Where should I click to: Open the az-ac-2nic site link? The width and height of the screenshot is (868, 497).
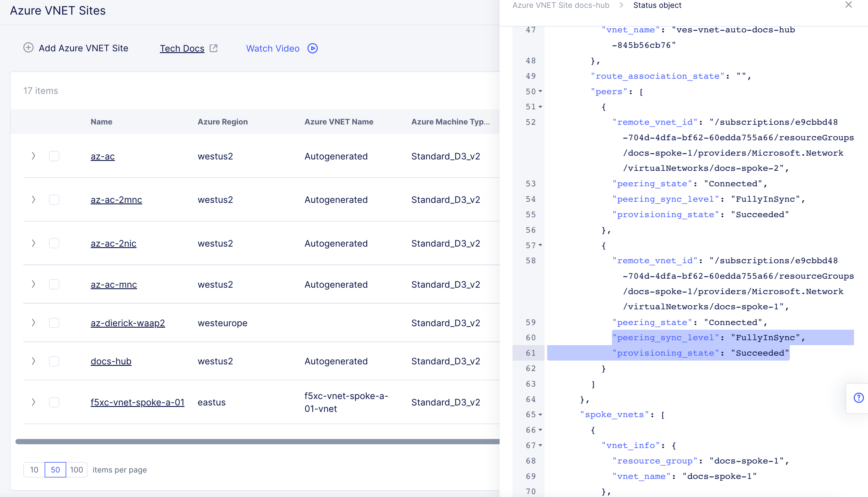pyautogui.click(x=113, y=244)
